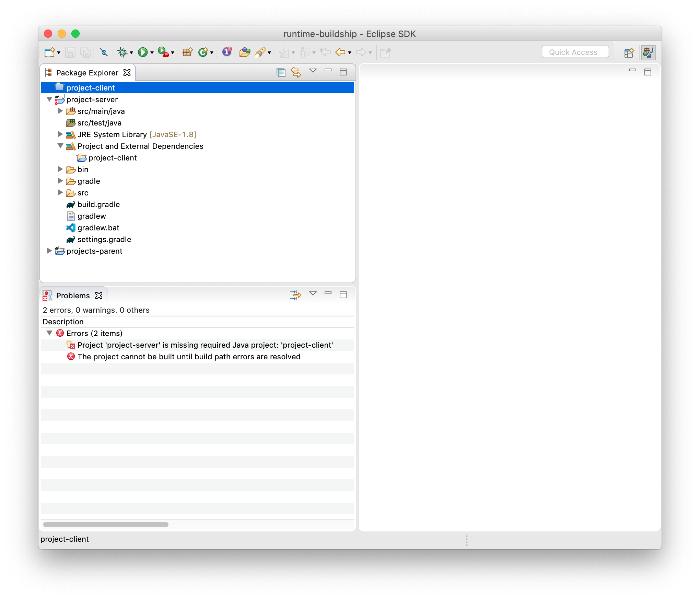Screen dimensions: 700x600
Task: Select the Debug icon in the toolbar
Action: 123,52
